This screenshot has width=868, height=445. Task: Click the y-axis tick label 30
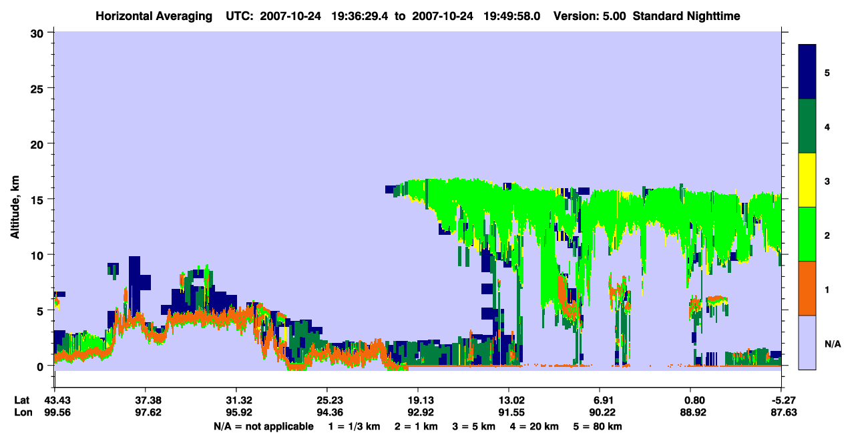pyautogui.click(x=38, y=33)
